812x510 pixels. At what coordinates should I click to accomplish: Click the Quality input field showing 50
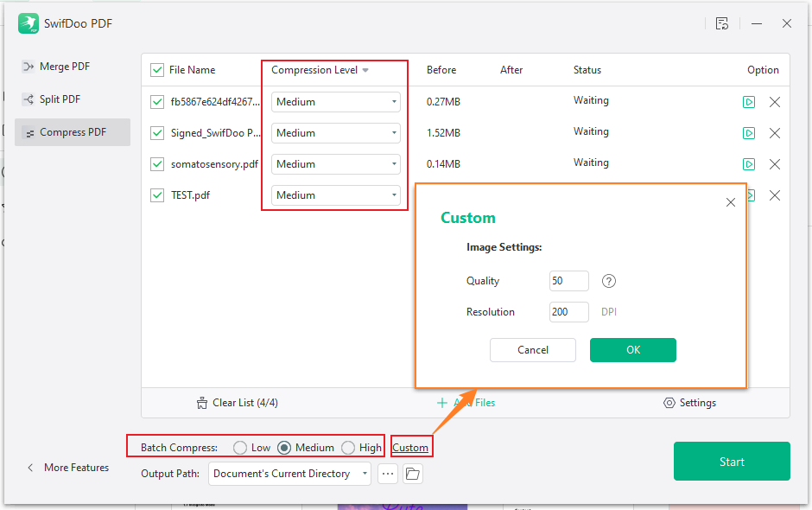[x=568, y=280]
